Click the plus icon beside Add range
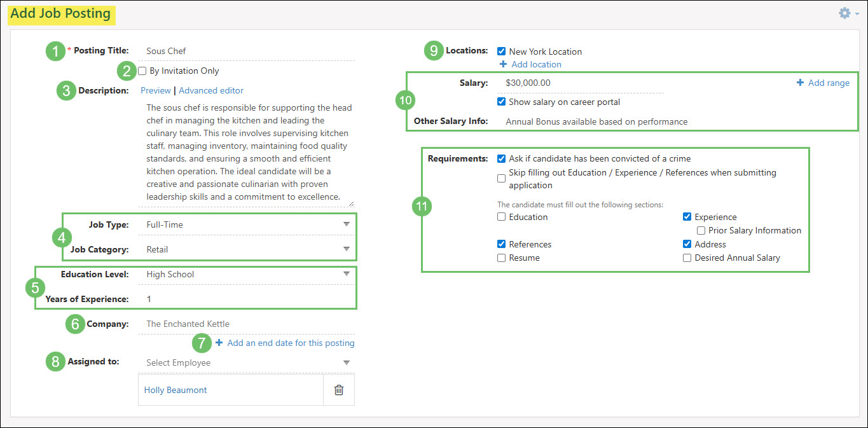Viewport: 868px width, 428px height. coord(800,83)
